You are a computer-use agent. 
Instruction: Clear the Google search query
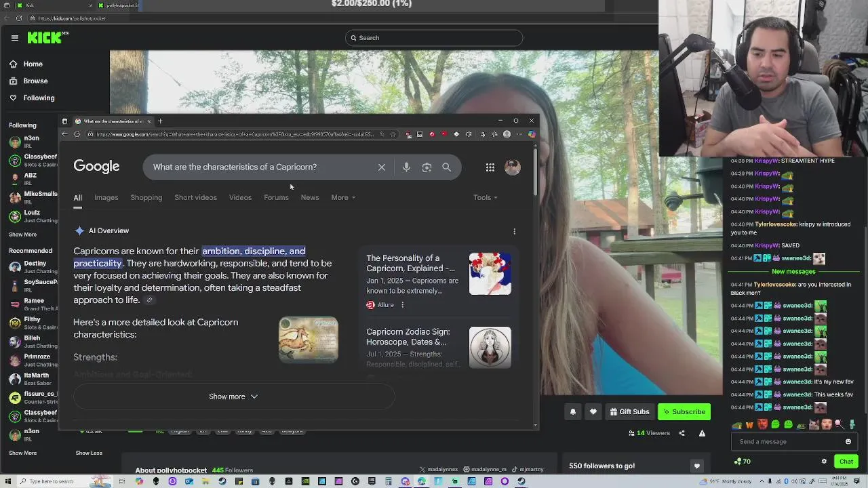[382, 167]
